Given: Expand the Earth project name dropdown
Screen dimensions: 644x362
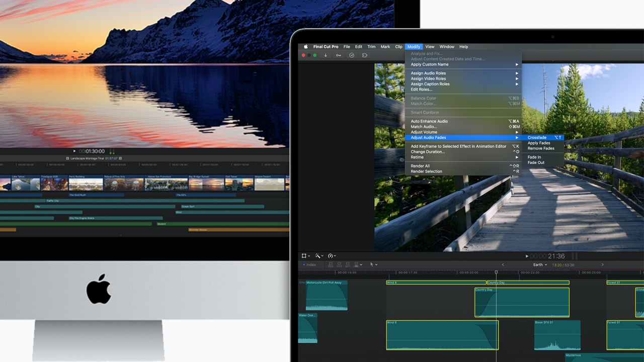Looking at the screenshot, I should click(x=540, y=265).
